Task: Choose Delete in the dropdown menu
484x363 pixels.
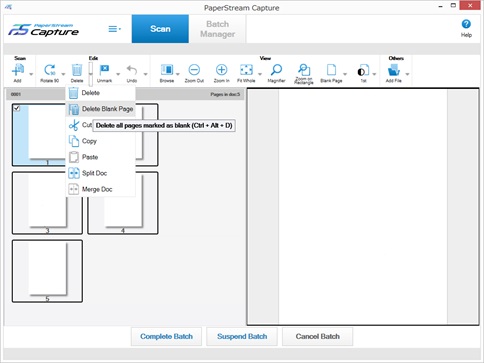Action: 101,93
